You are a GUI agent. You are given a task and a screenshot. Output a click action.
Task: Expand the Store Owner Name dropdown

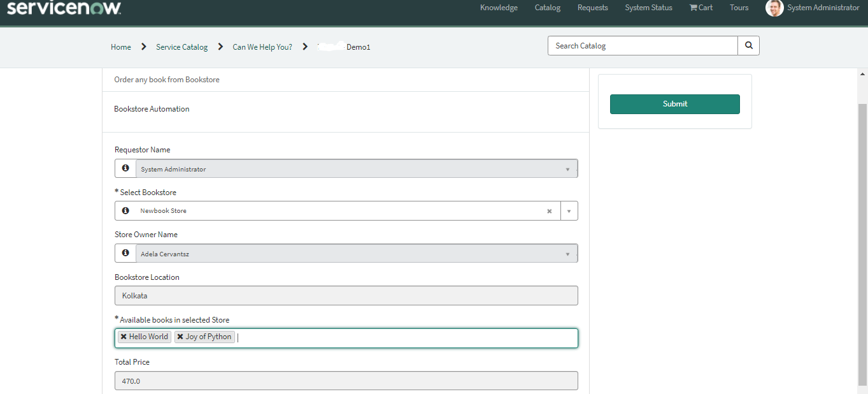(x=567, y=252)
